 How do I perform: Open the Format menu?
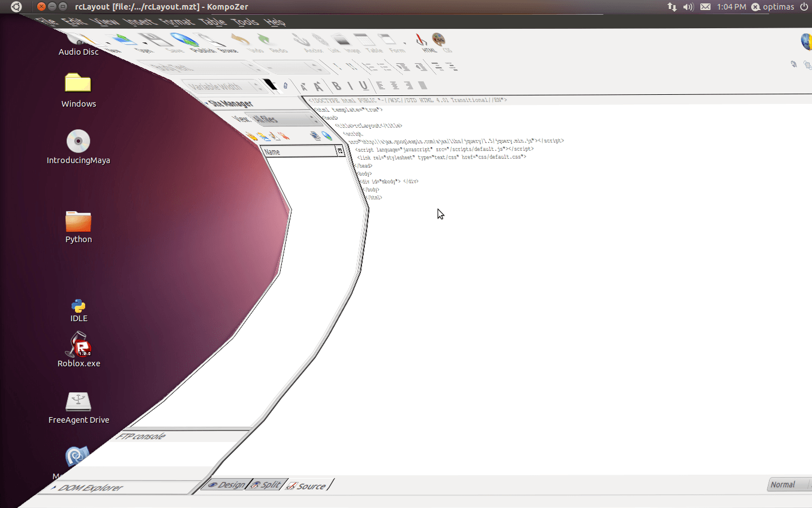(176, 21)
